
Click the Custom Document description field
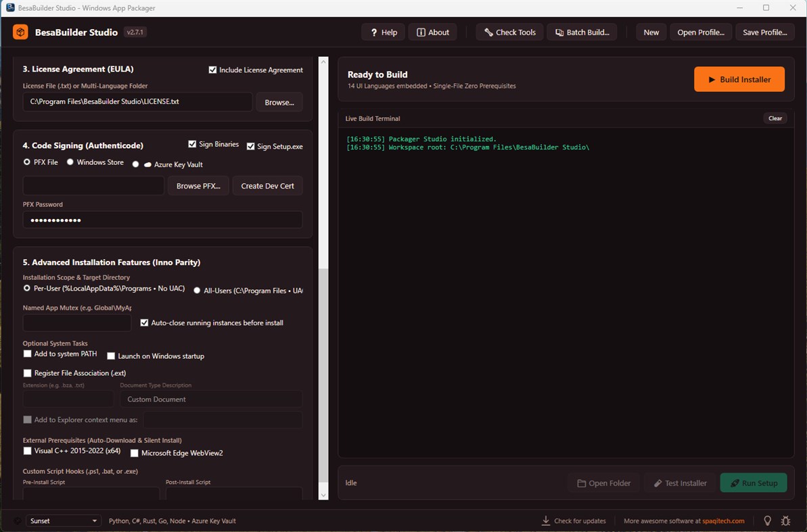point(211,400)
